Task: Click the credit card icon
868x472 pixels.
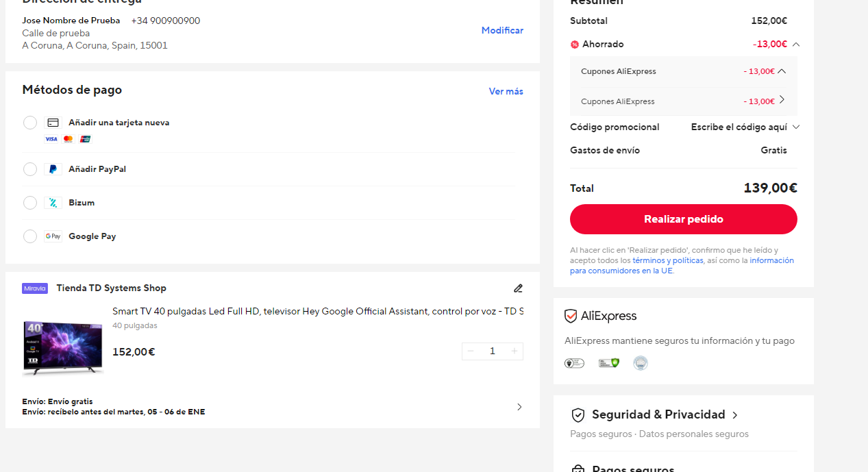Action: coord(53,123)
